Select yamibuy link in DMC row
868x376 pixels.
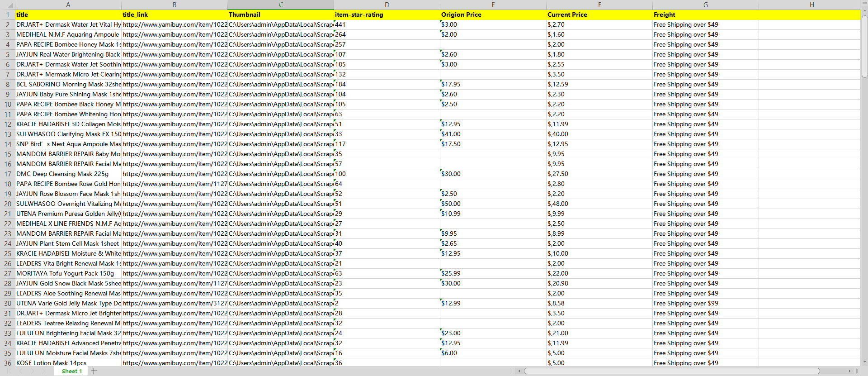coord(175,174)
